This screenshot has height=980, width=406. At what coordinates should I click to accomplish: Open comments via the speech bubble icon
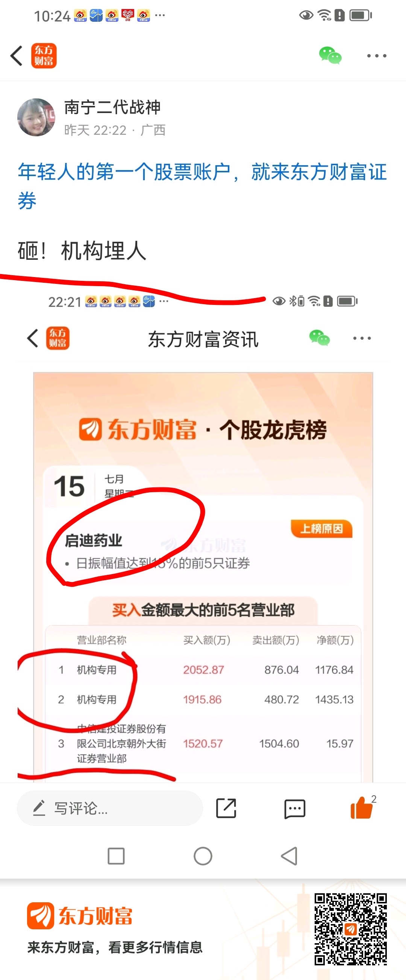point(295,809)
